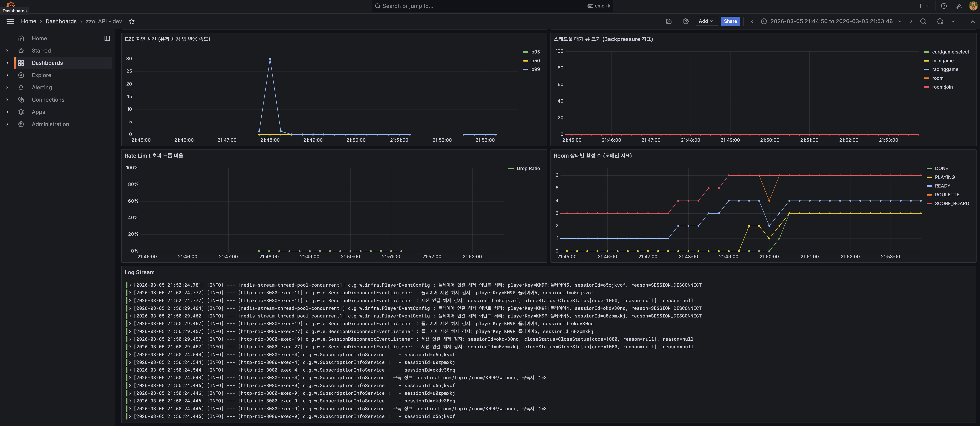Toggle ROULETTE series in Room legend

[x=947, y=195]
